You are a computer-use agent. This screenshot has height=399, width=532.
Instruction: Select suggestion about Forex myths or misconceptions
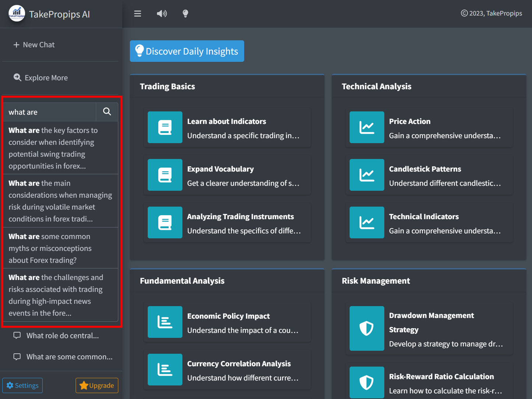[61, 248]
